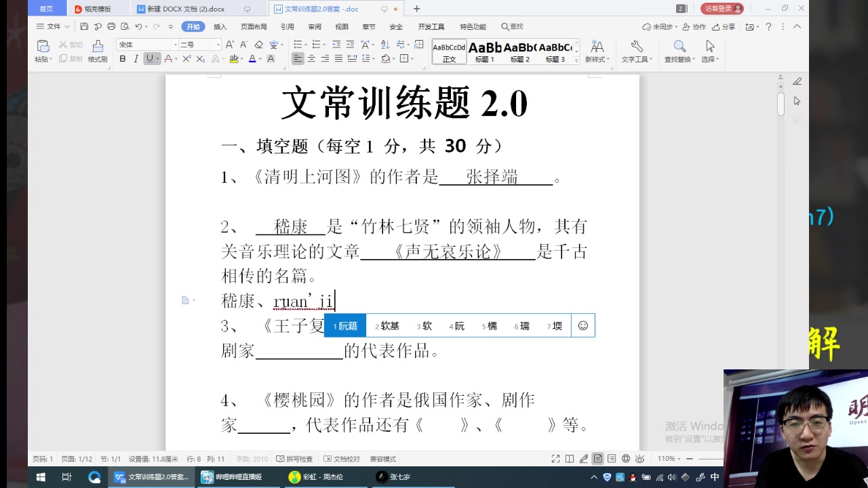Click the Sort A-Z icon

[384, 44]
